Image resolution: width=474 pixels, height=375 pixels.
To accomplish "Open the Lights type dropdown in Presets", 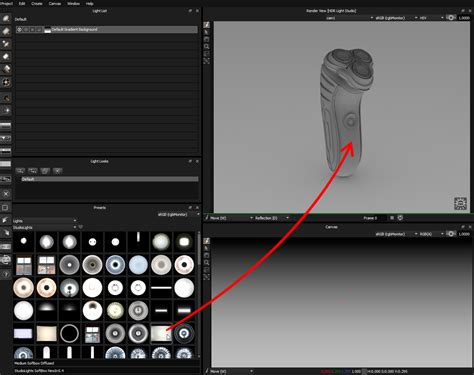I will (45, 221).
